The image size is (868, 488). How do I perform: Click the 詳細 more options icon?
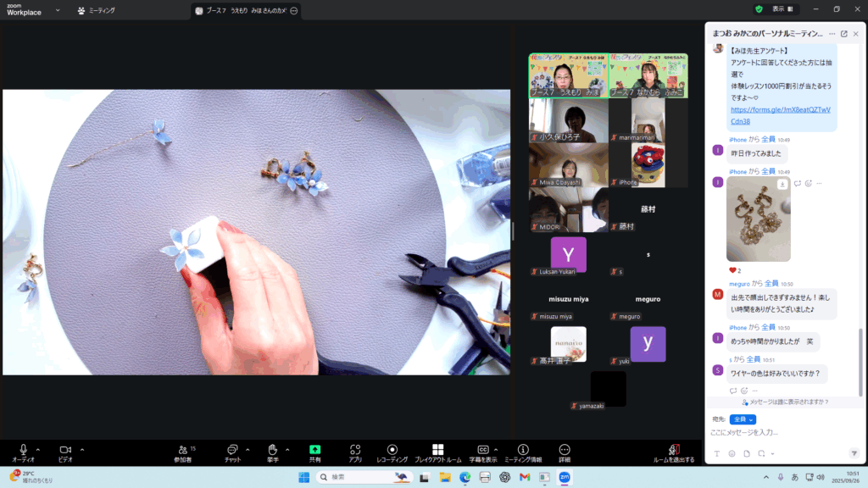(565, 452)
